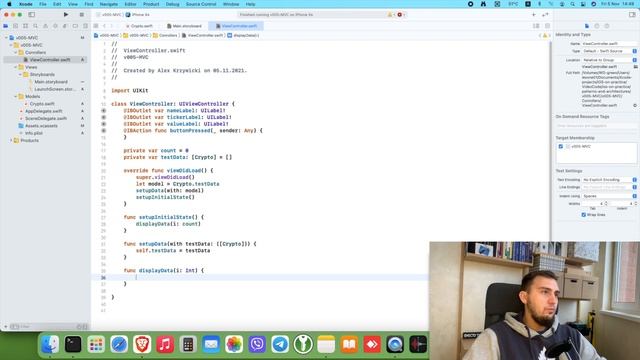Go back in editor history
The width and height of the screenshot is (640, 360).
coord(104,26)
